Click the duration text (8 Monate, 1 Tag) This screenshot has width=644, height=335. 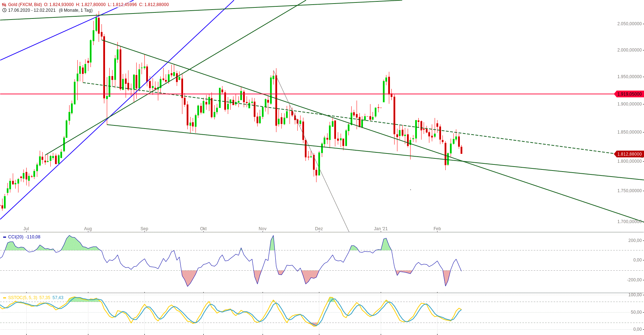tap(76, 10)
